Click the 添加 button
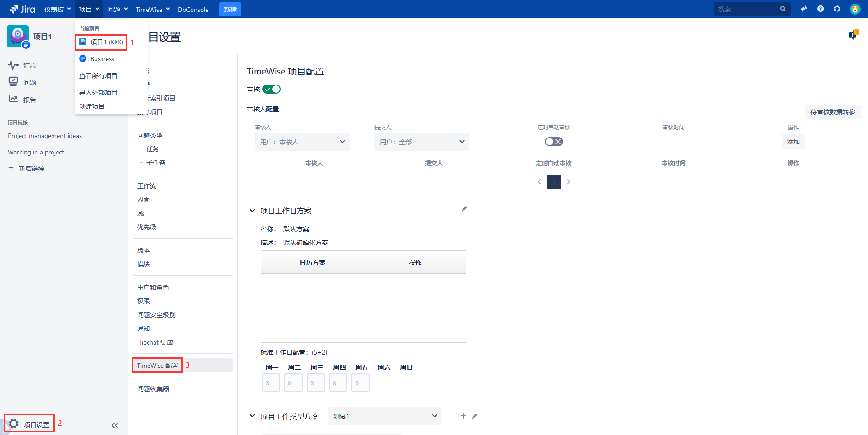 793,142
